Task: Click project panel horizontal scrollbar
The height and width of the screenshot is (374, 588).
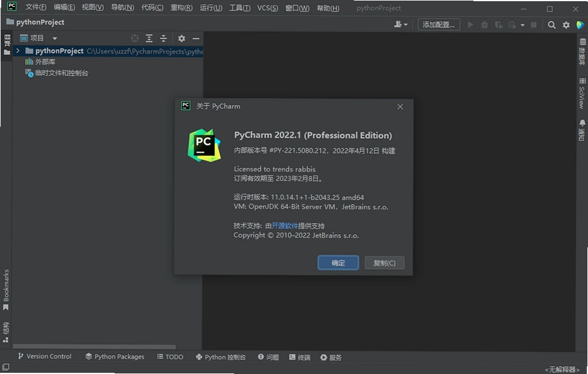Action: click(95, 347)
